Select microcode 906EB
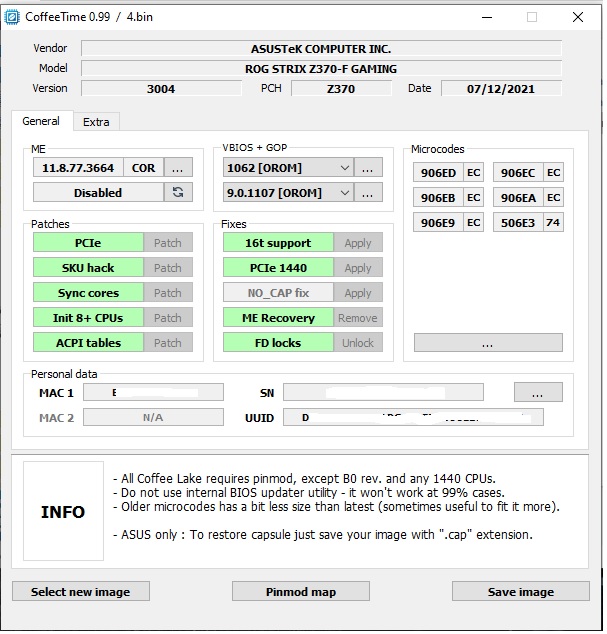 (x=438, y=198)
